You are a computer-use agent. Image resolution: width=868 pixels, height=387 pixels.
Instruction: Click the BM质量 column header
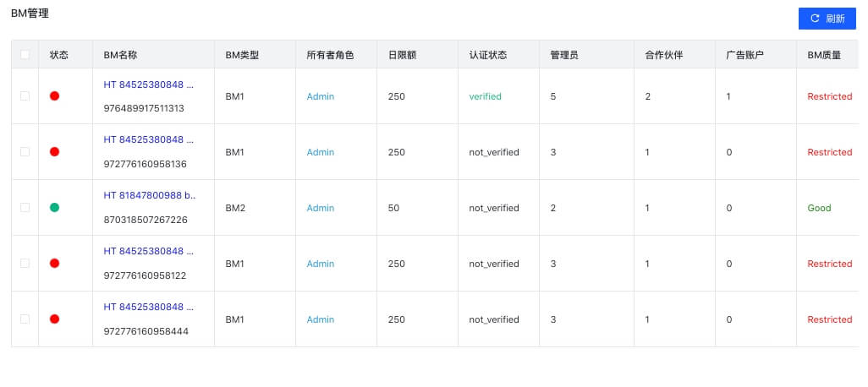(824, 55)
